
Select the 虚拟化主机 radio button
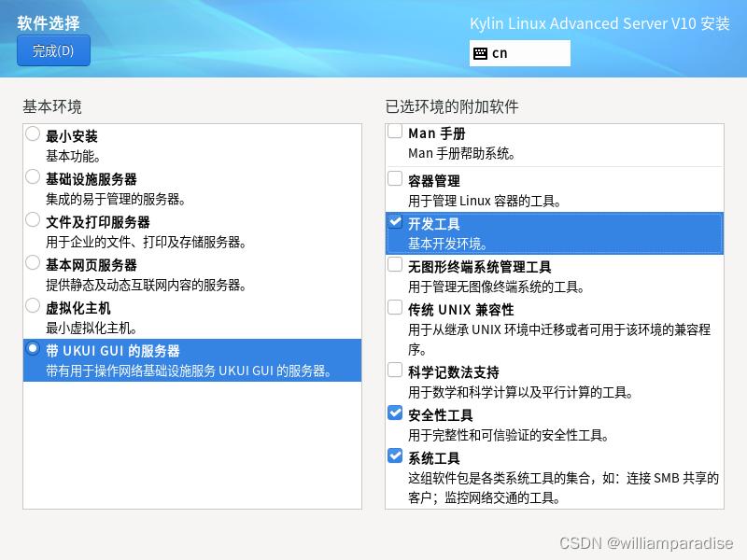point(33,306)
